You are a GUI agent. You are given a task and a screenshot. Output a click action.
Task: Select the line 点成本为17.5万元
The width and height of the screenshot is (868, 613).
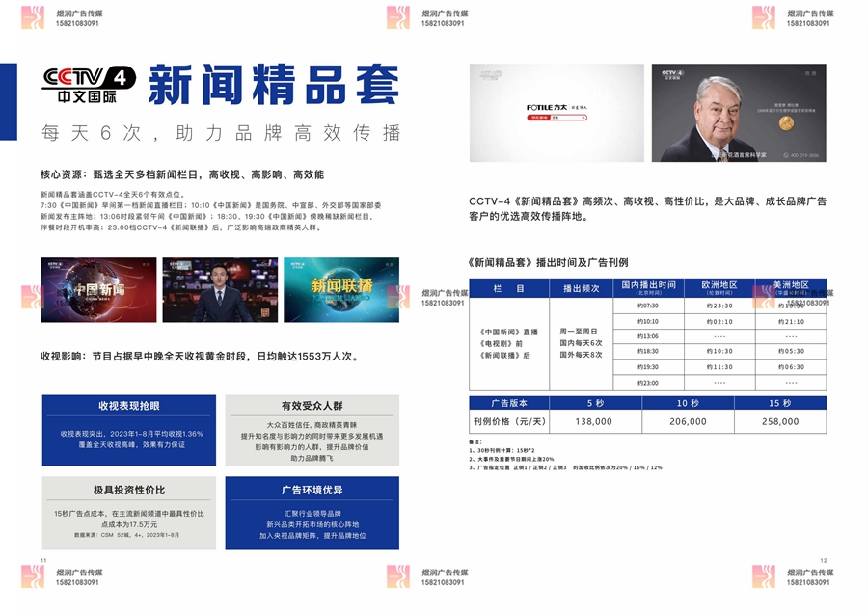coord(129,524)
